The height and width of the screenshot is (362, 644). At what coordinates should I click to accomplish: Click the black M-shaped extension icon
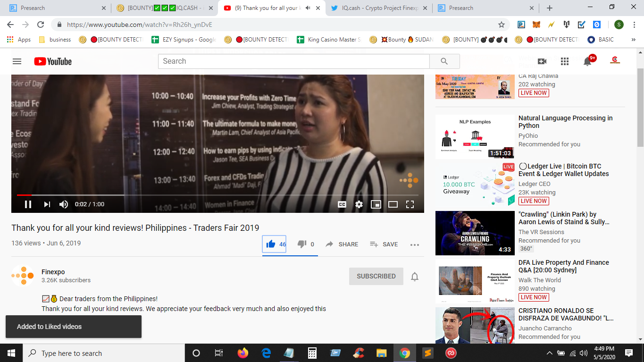pos(567,25)
